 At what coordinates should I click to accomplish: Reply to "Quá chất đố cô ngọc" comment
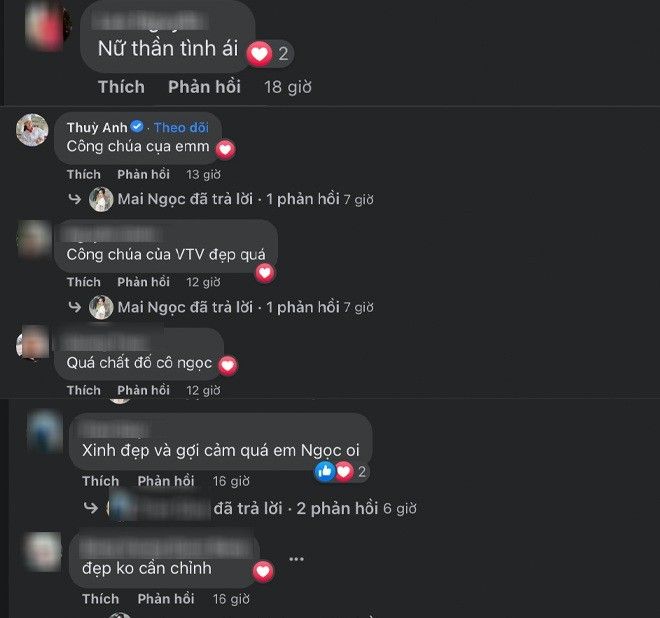144,390
